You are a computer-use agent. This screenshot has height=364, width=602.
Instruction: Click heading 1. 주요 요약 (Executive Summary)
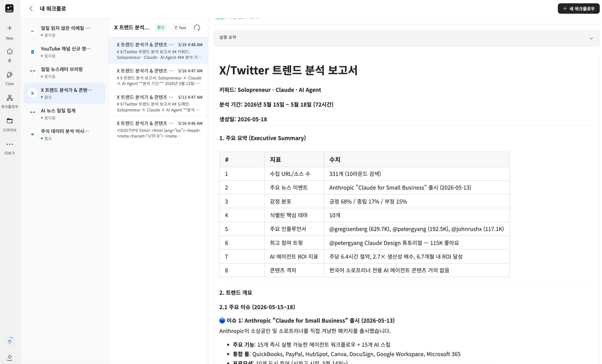coord(262,138)
